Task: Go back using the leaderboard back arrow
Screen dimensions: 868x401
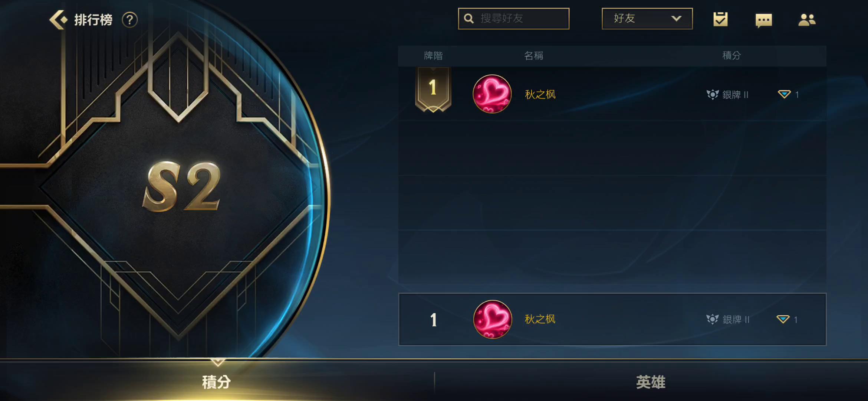Action: click(59, 20)
